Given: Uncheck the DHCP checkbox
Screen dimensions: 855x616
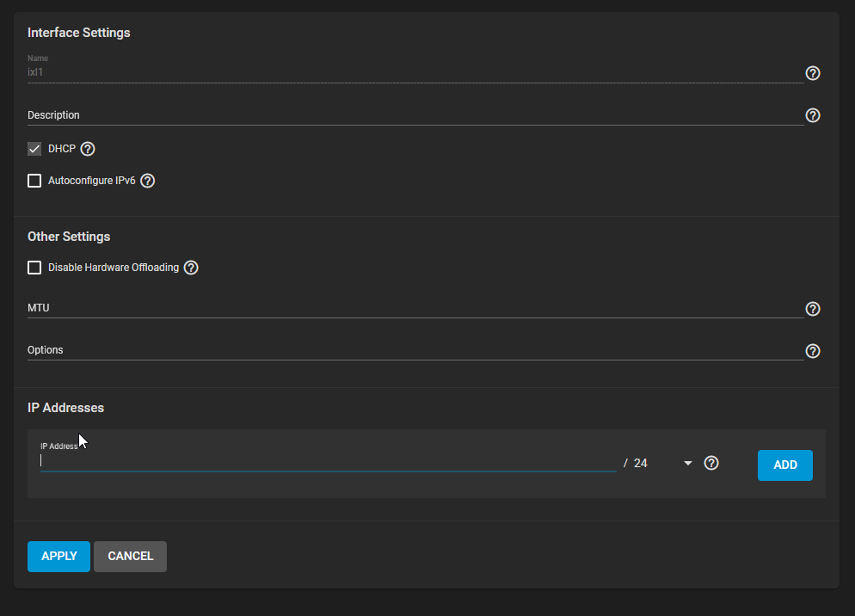Looking at the screenshot, I should tap(34, 148).
